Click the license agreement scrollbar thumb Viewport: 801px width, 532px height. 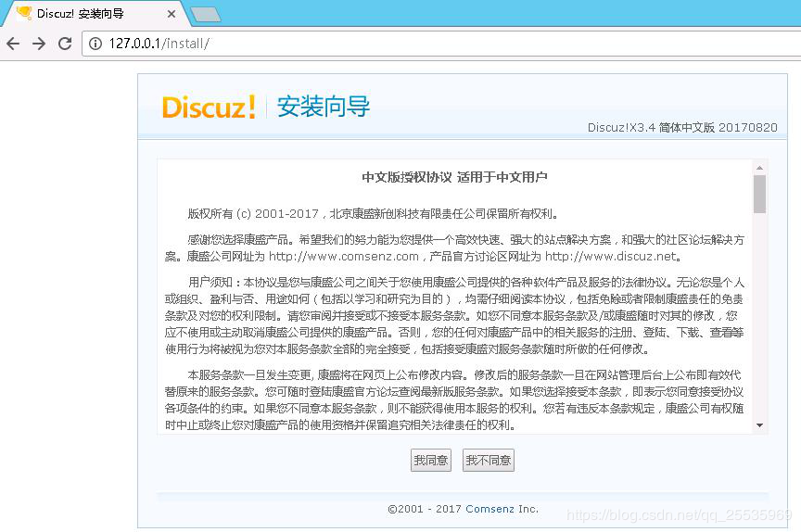759,194
